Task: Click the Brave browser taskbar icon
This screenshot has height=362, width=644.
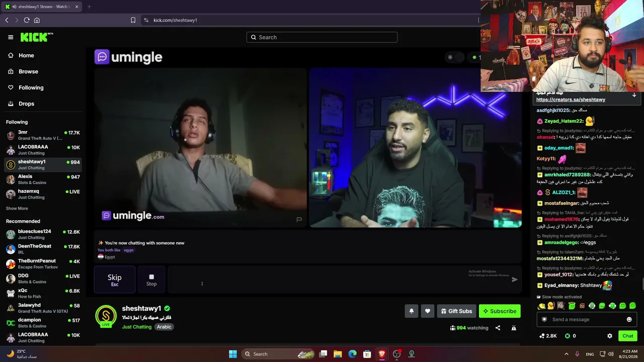Action: 382,354
